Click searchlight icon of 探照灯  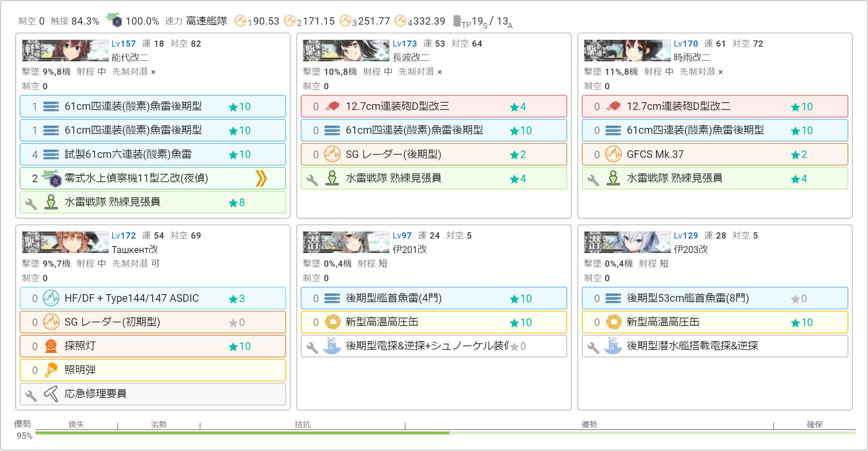[x=51, y=346]
